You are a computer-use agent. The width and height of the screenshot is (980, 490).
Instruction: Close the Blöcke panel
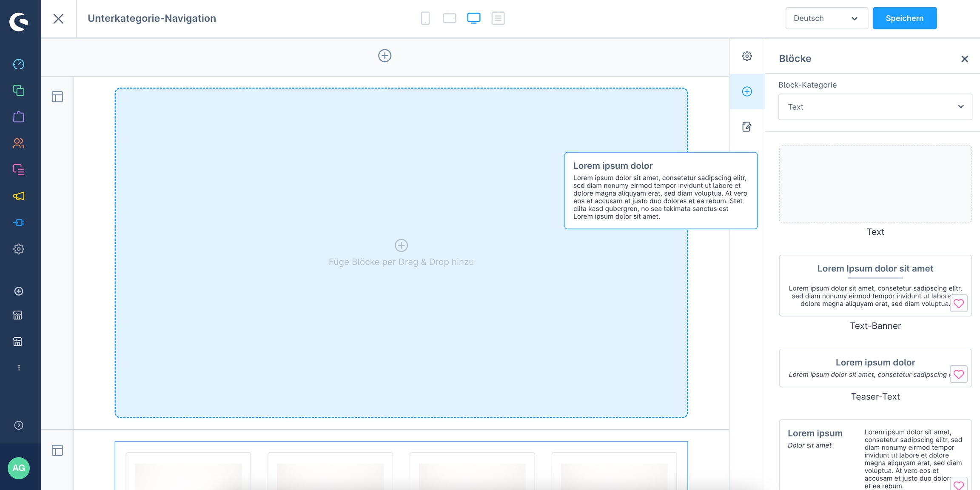pyautogui.click(x=964, y=59)
